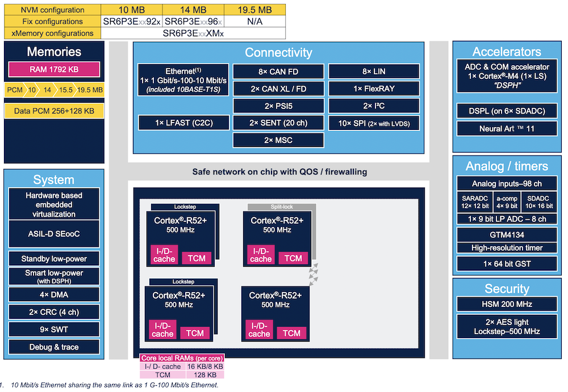Select the Data PCM 256+128 KB block
The image size is (568, 392).
tap(54, 111)
